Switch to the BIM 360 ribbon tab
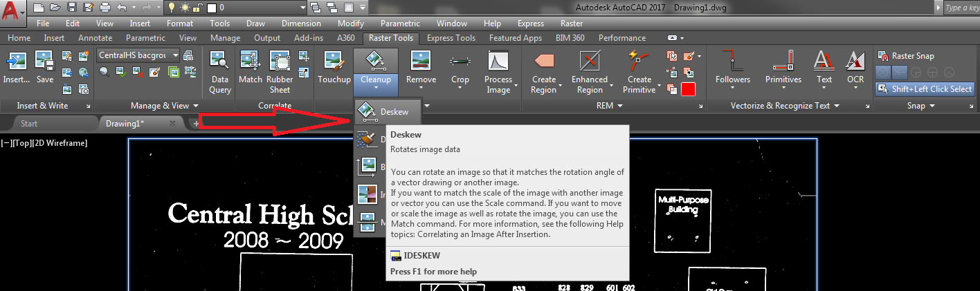980x291 pixels. 570,38
